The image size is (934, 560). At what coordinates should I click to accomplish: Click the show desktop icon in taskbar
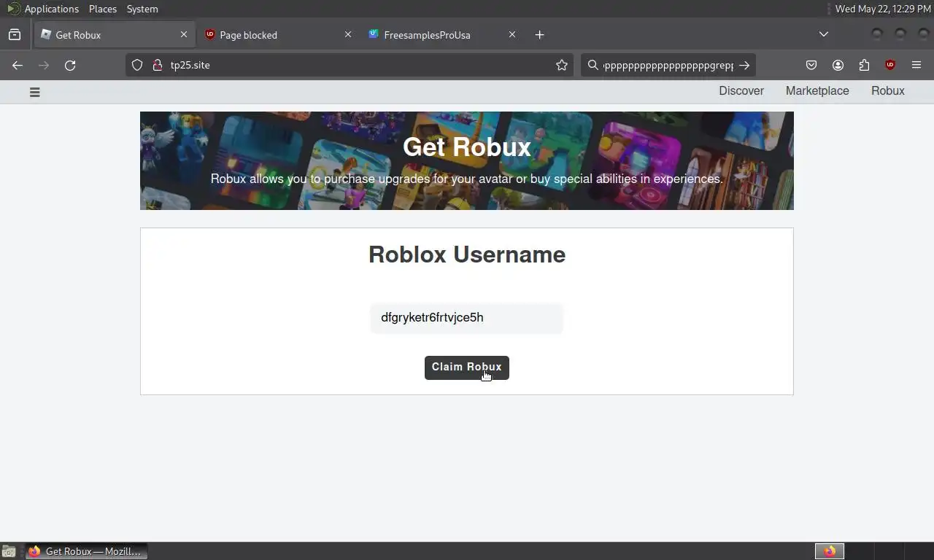tap(9, 551)
